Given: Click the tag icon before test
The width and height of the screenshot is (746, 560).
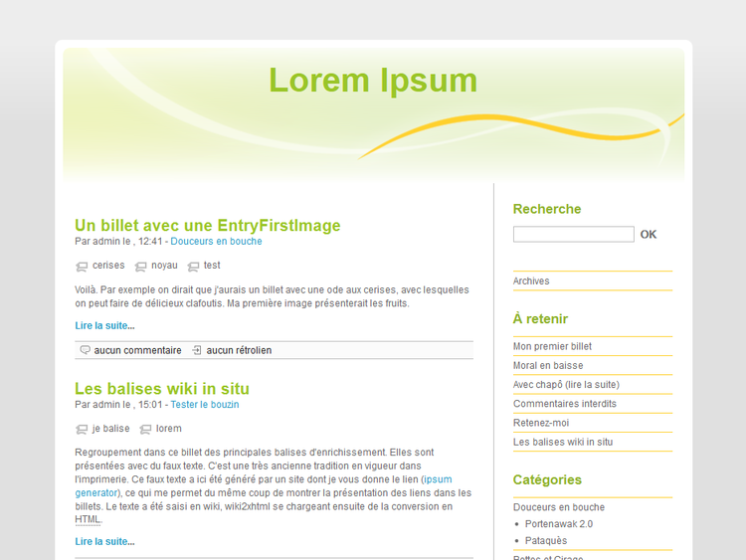Looking at the screenshot, I should pyautogui.click(x=193, y=267).
